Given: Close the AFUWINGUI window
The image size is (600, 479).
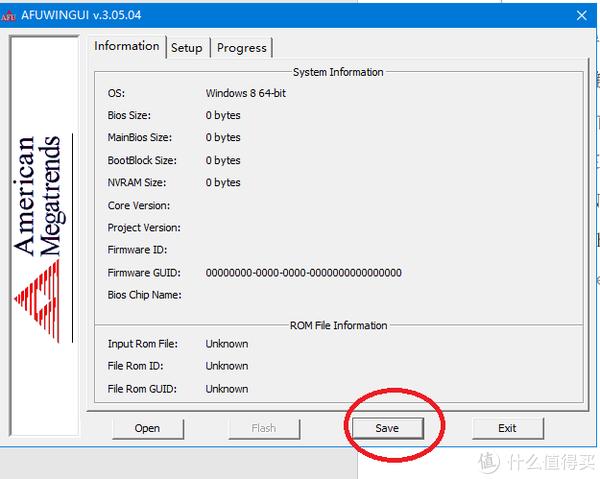Looking at the screenshot, I should [x=582, y=15].
